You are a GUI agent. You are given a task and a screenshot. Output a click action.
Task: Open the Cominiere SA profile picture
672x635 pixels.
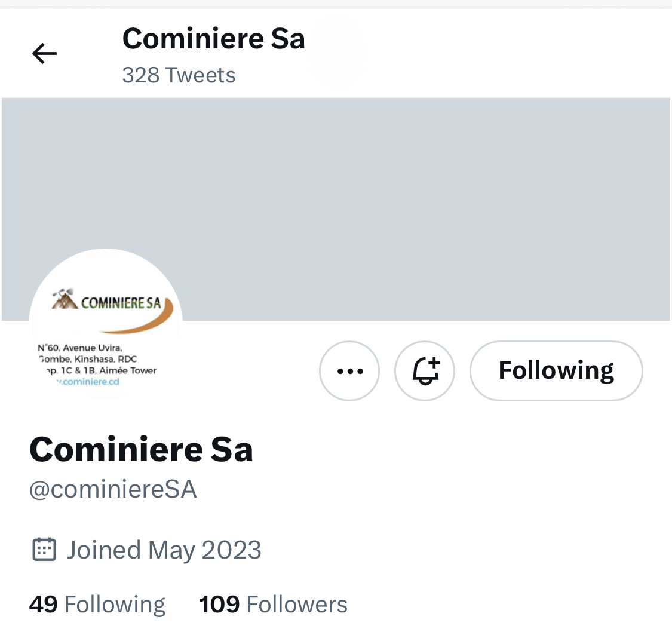point(106,325)
